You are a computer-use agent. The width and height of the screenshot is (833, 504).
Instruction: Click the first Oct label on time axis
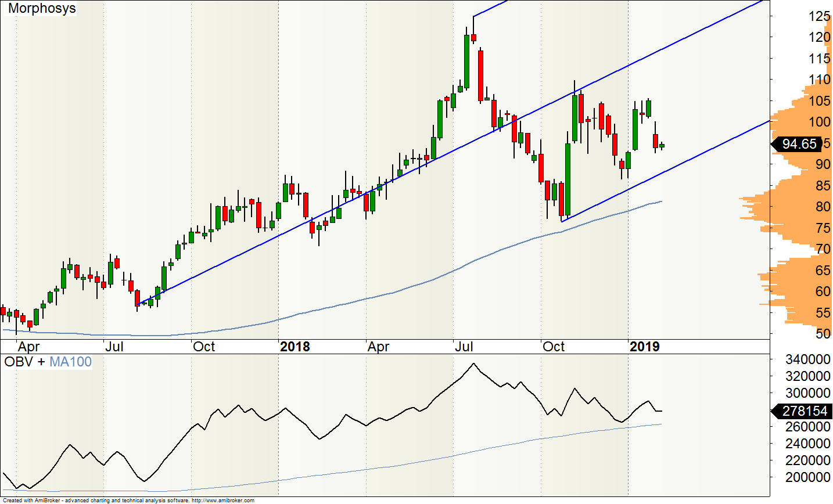[x=204, y=347]
